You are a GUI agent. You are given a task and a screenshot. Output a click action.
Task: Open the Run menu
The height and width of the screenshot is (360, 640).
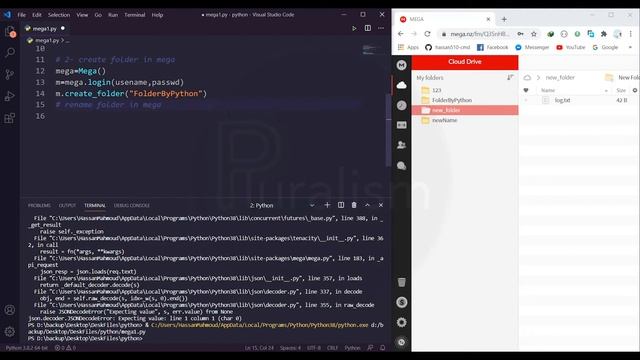point(113,15)
